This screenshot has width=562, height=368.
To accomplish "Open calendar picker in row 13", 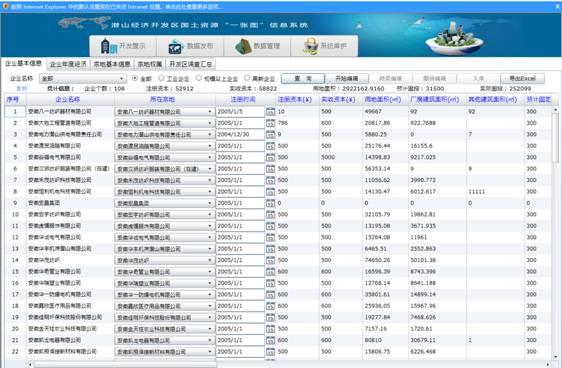I will [x=270, y=249].
